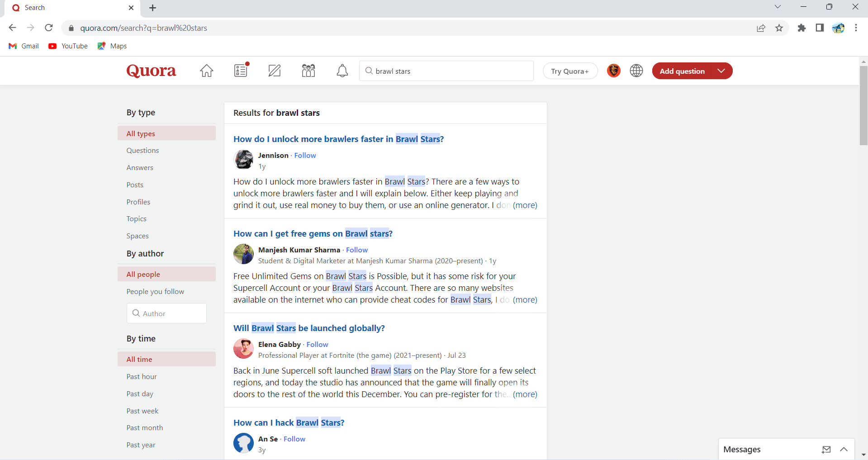Go to Quora home feed icon
The image size is (868, 460).
(x=207, y=71)
